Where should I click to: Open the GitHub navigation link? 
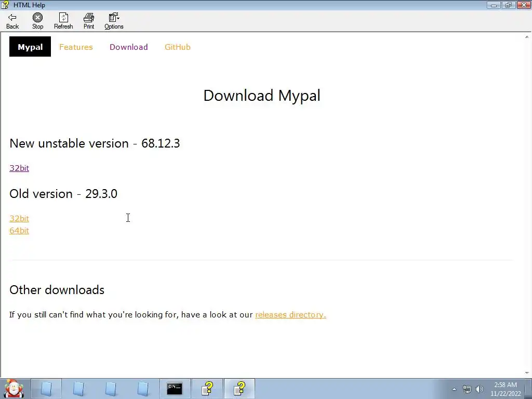tap(178, 47)
